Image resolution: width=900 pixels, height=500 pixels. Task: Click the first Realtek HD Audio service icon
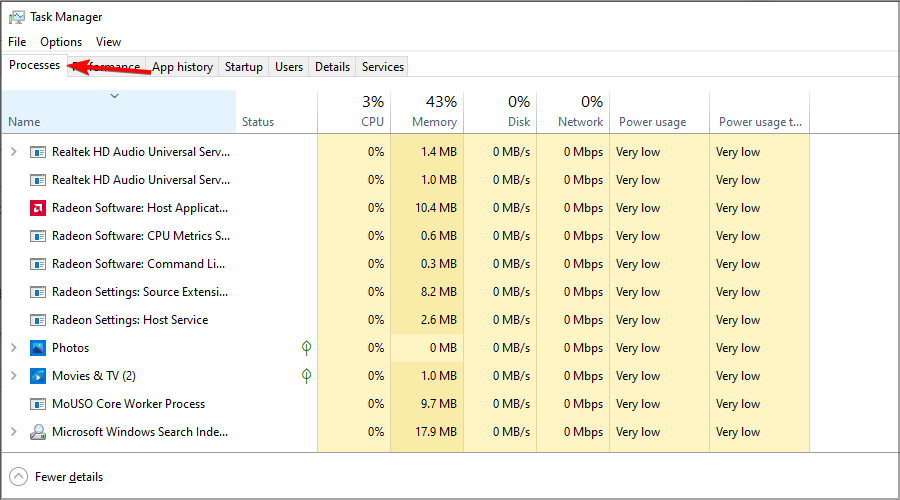coord(38,152)
